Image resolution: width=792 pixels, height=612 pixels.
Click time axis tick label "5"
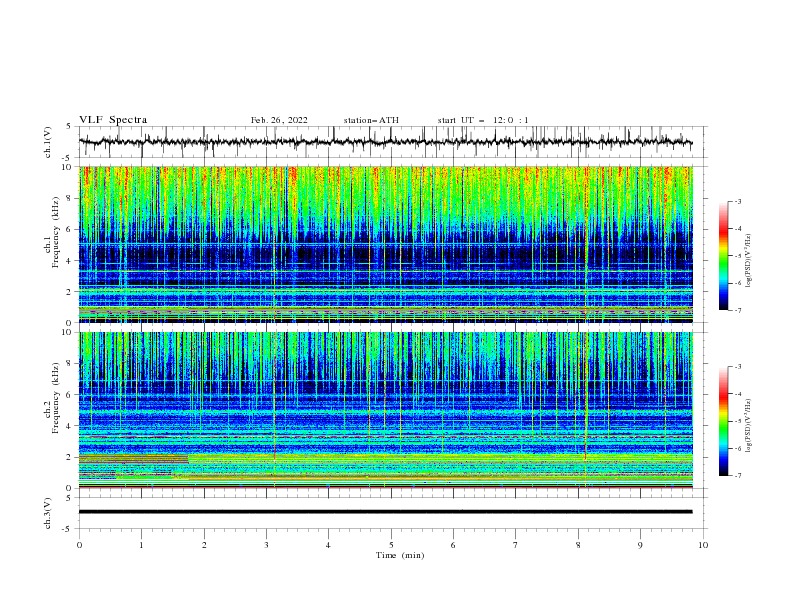[391, 545]
